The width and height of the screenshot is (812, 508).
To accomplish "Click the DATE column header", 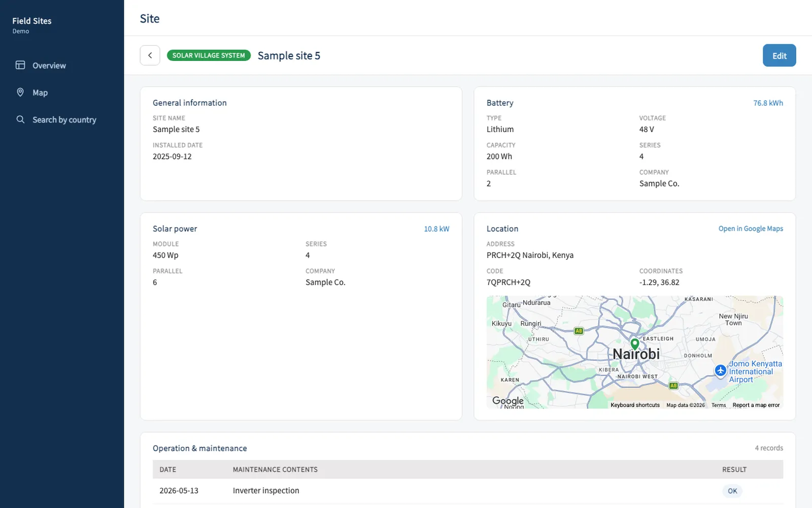I will click(167, 469).
